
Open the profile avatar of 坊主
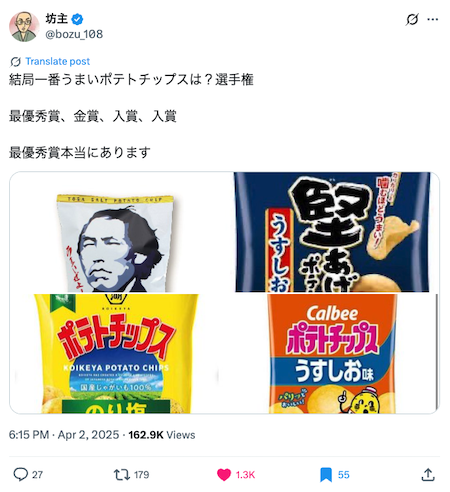click(24, 27)
